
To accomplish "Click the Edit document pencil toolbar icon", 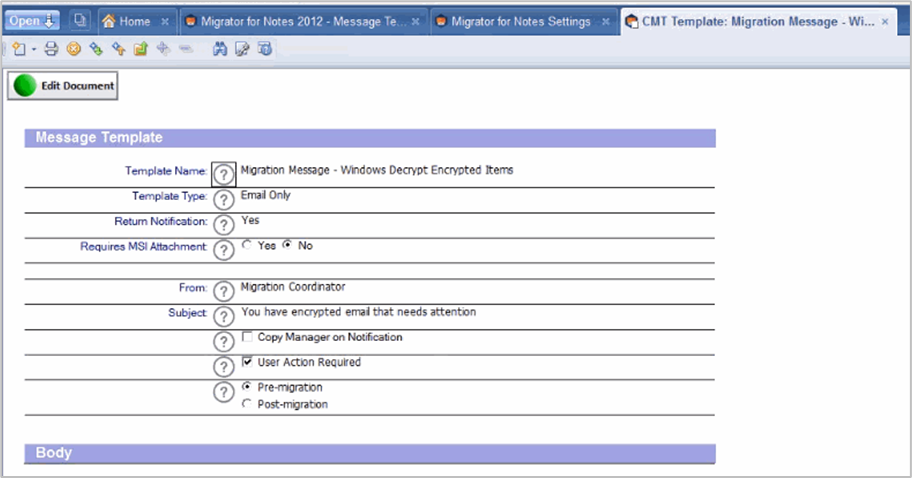I will [242, 49].
